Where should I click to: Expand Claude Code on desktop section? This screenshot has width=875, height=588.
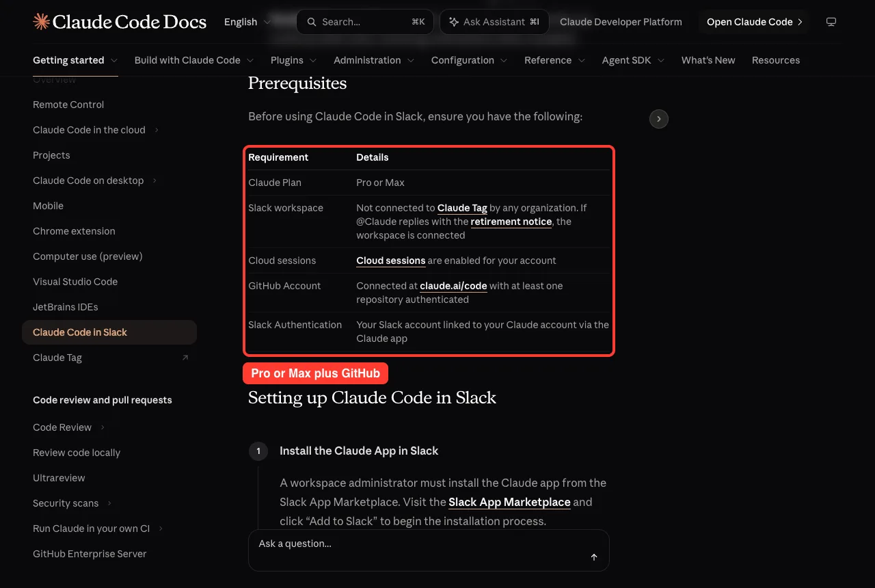(154, 181)
